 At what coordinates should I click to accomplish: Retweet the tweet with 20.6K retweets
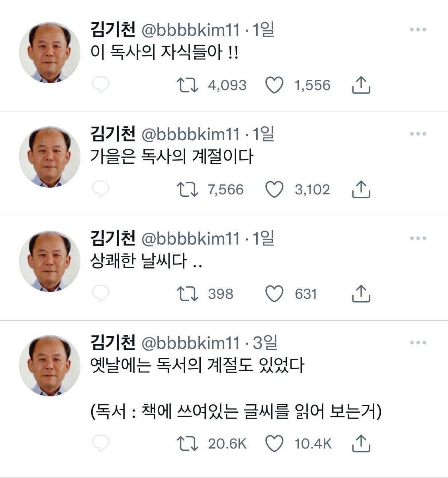187,444
